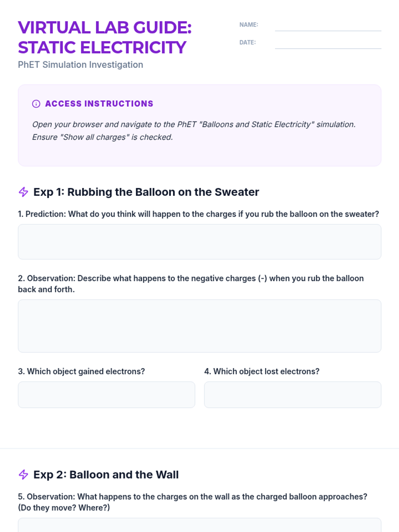Image resolution: width=399 pixels, height=532 pixels.
Task: Click the 'NAME:' label
Action: (x=249, y=25)
